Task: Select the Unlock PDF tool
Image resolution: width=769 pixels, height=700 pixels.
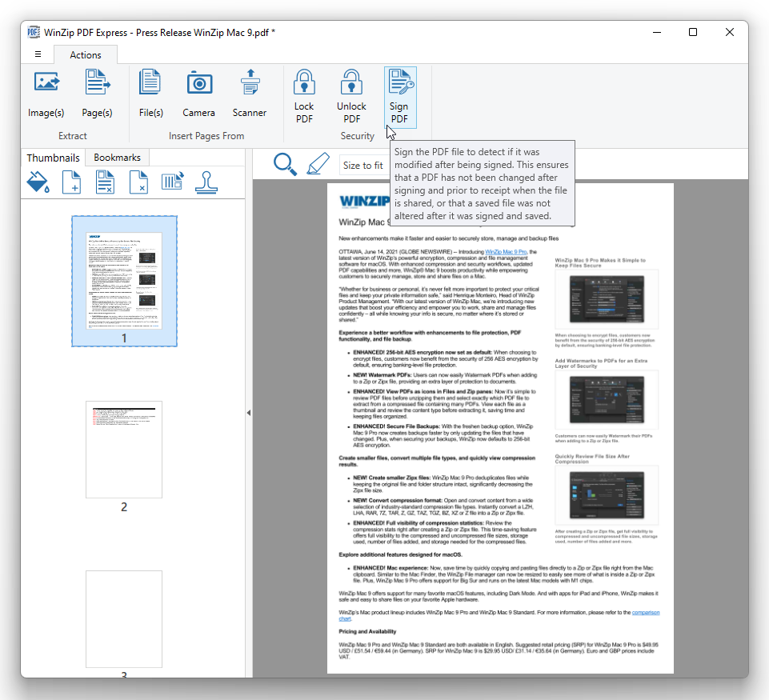Action: 351,94
